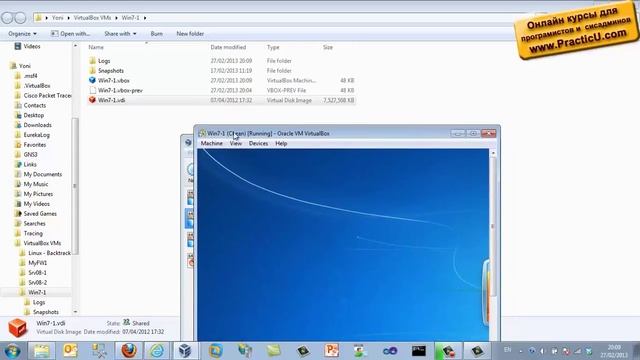
Task: Open Desktop in navigation tree
Action: (33, 115)
